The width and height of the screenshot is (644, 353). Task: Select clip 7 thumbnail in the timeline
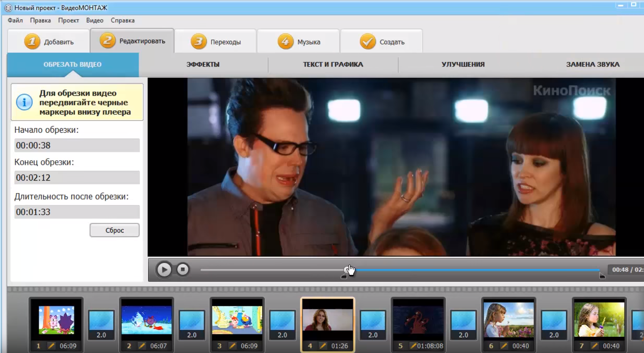599,320
